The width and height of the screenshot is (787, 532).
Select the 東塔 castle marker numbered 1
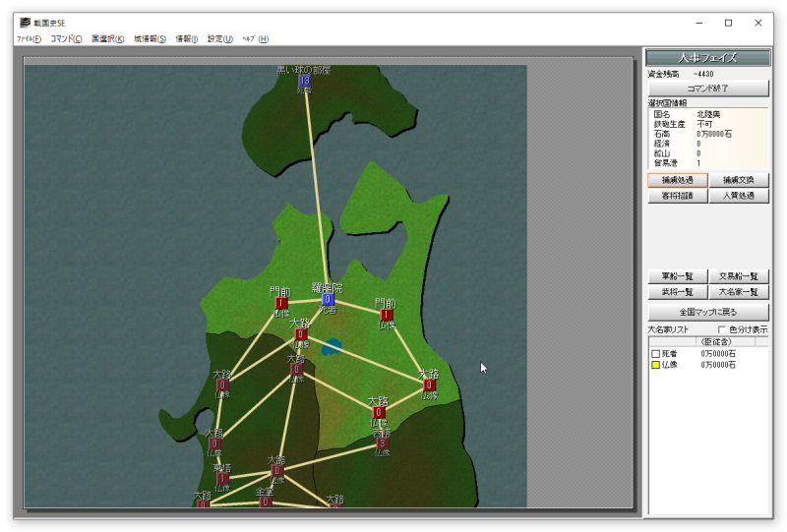point(222,478)
